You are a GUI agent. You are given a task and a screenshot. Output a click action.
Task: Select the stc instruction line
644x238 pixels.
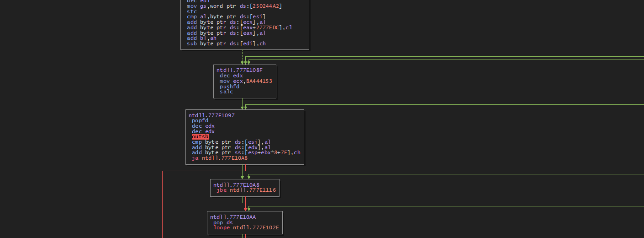[x=192, y=11]
